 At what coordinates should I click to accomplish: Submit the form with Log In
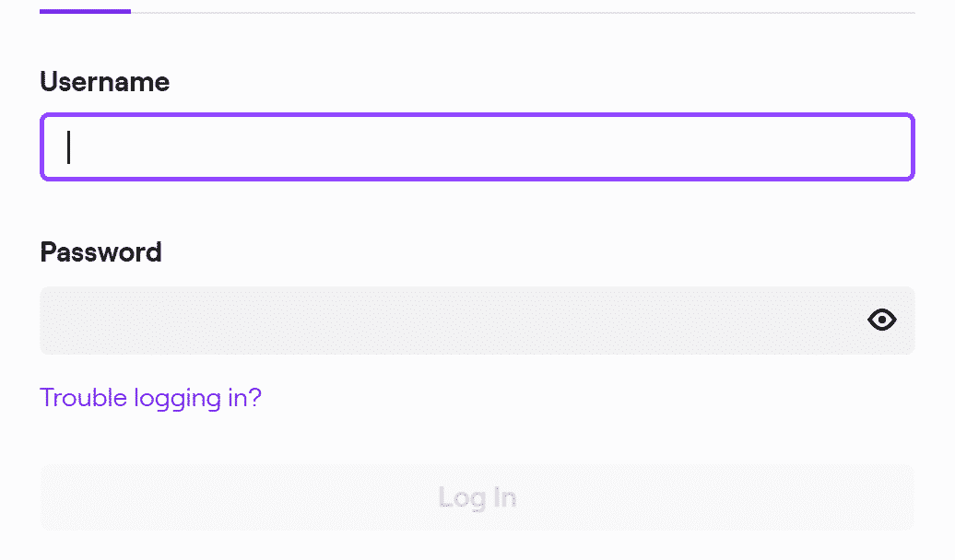tap(477, 497)
